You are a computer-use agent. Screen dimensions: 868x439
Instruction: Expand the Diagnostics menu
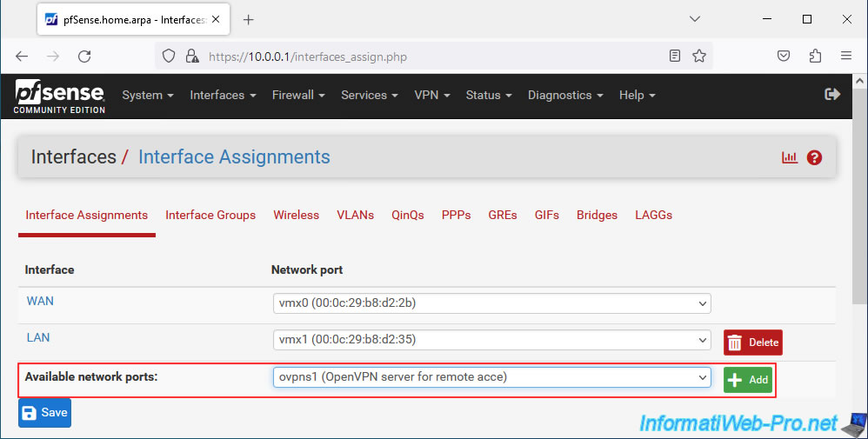[x=565, y=96]
